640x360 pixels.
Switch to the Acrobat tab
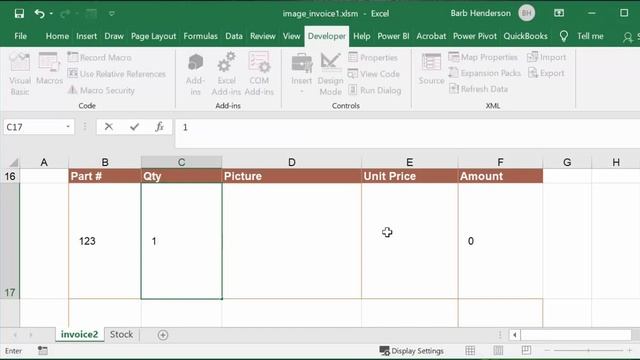[431, 36]
